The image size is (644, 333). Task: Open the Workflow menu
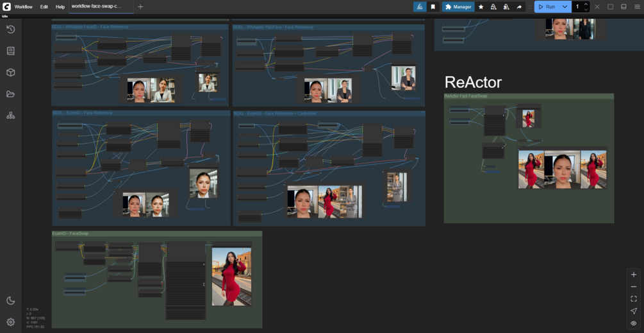point(24,7)
